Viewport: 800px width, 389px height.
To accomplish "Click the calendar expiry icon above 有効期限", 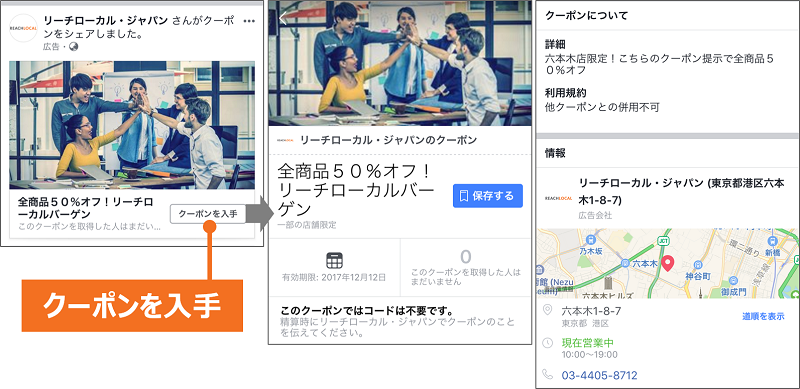I will (x=334, y=261).
